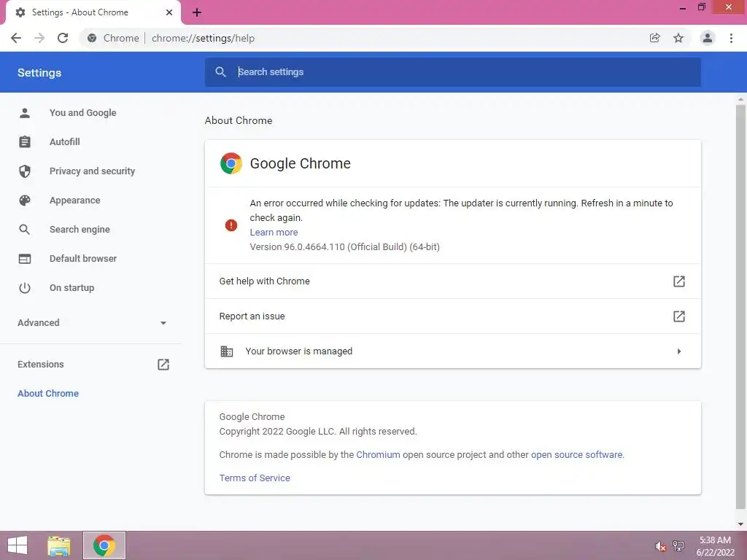Screen dimensions: 747x560
Task: Open Appearance settings
Action: [75, 201]
